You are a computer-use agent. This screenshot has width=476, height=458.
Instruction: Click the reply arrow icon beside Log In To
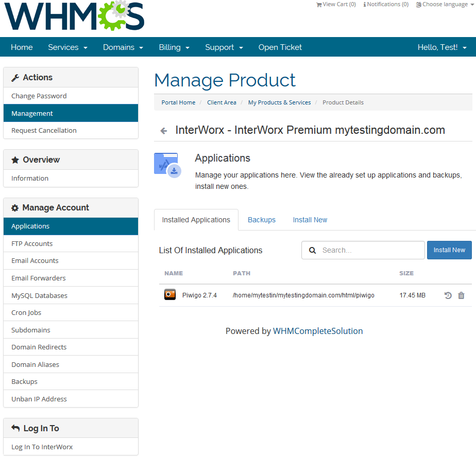coord(15,428)
